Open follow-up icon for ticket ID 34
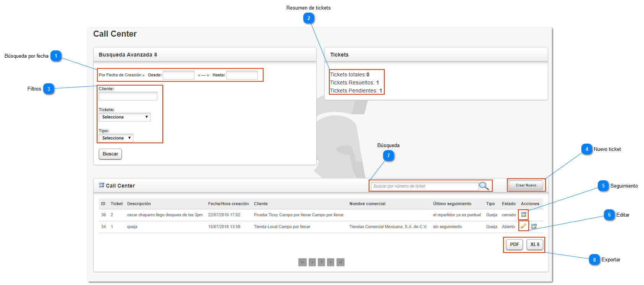644x285 pixels. 534,227
